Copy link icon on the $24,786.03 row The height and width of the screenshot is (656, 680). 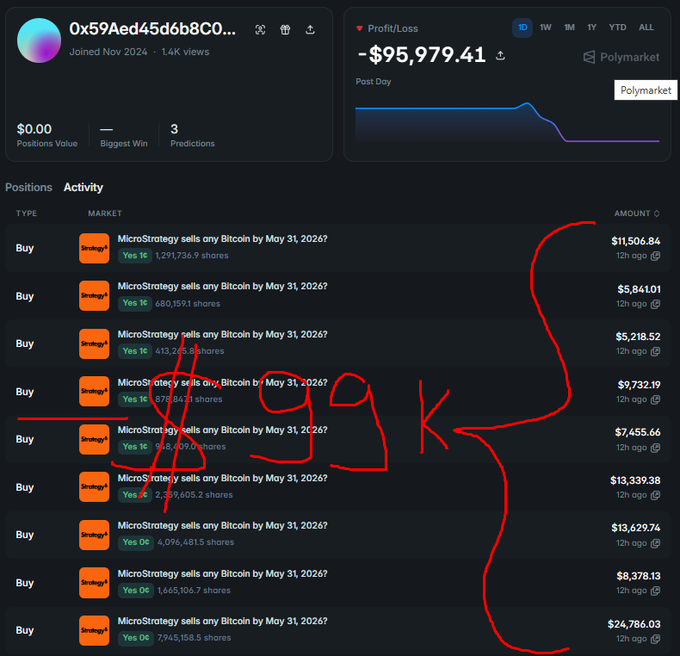click(x=656, y=638)
